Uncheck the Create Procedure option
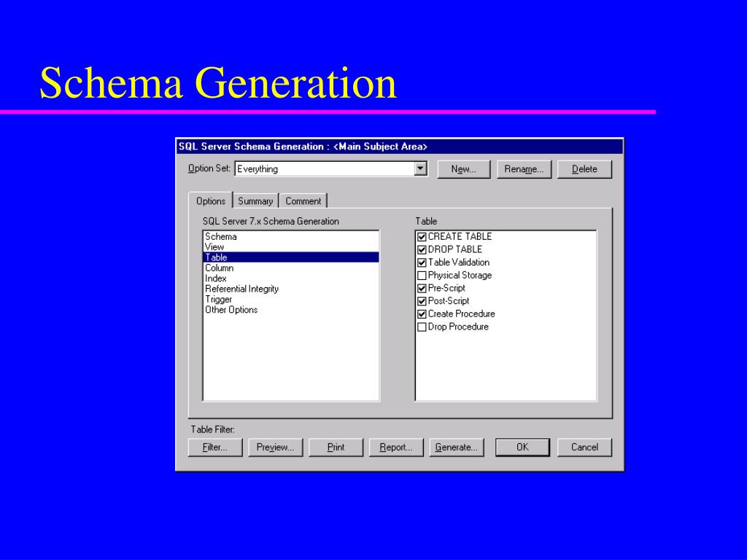This screenshot has width=747, height=560. (422, 314)
